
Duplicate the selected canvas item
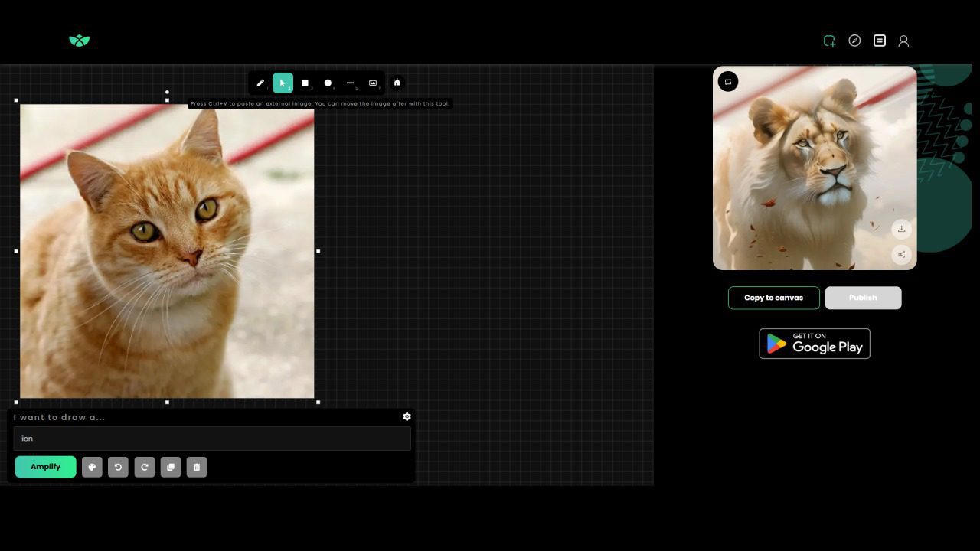(171, 467)
